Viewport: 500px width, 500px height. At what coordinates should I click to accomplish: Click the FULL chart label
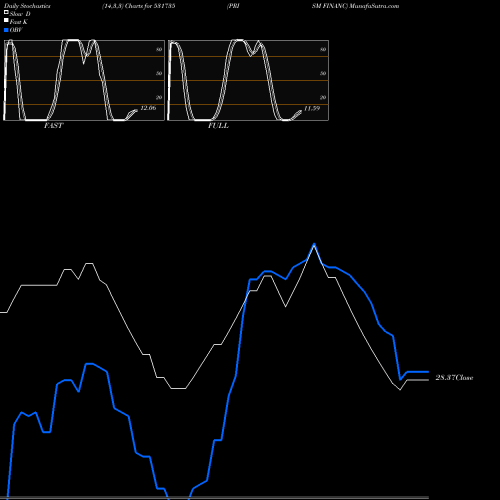218,126
